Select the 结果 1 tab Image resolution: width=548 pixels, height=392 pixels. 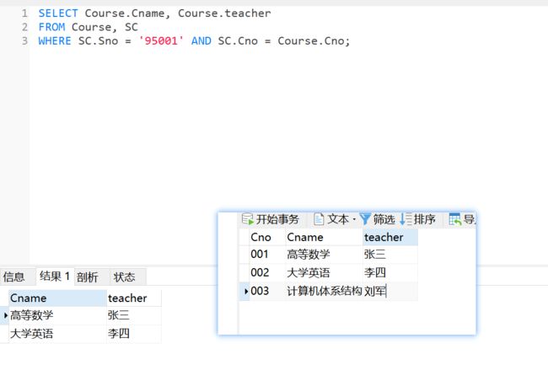55,277
